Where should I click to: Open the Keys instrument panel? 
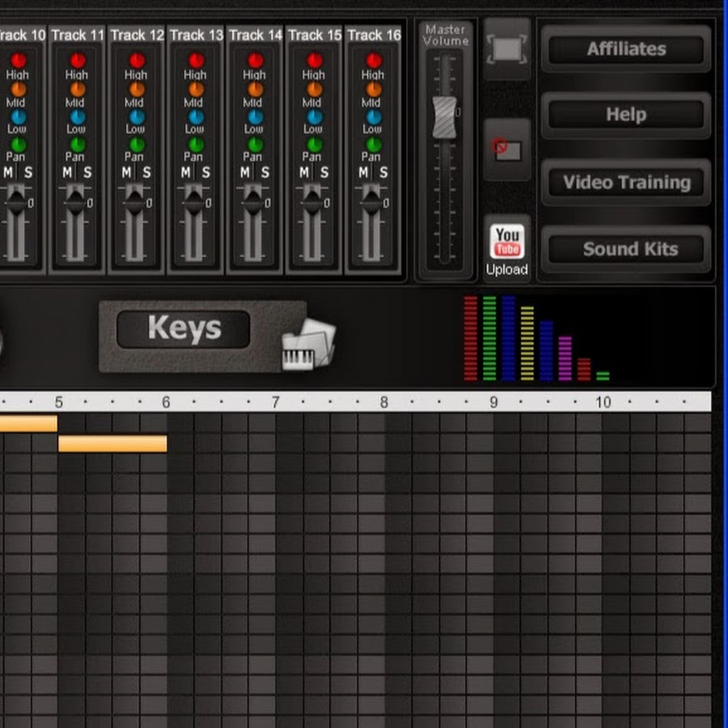(x=183, y=329)
